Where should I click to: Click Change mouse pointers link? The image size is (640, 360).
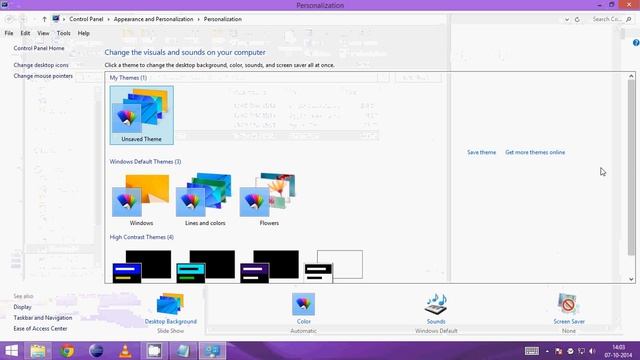(43, 76)
